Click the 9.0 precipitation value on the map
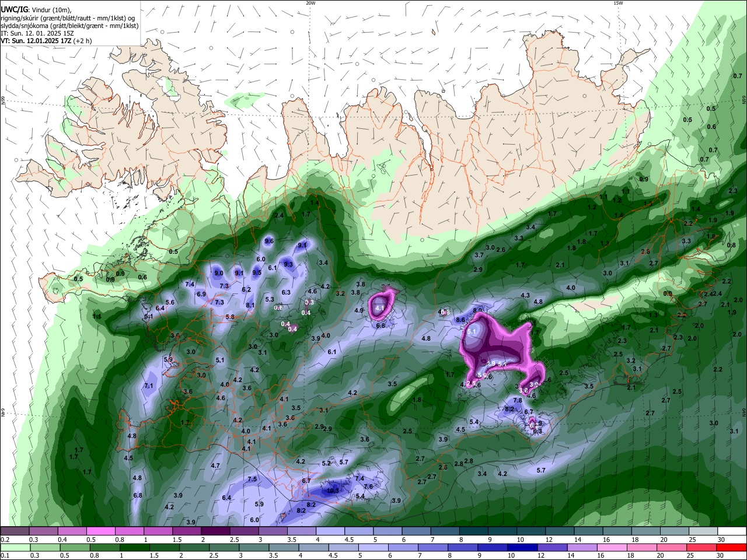Image resolution: width=747 pixels, height=560 pixels. click(x=219, y=273)
